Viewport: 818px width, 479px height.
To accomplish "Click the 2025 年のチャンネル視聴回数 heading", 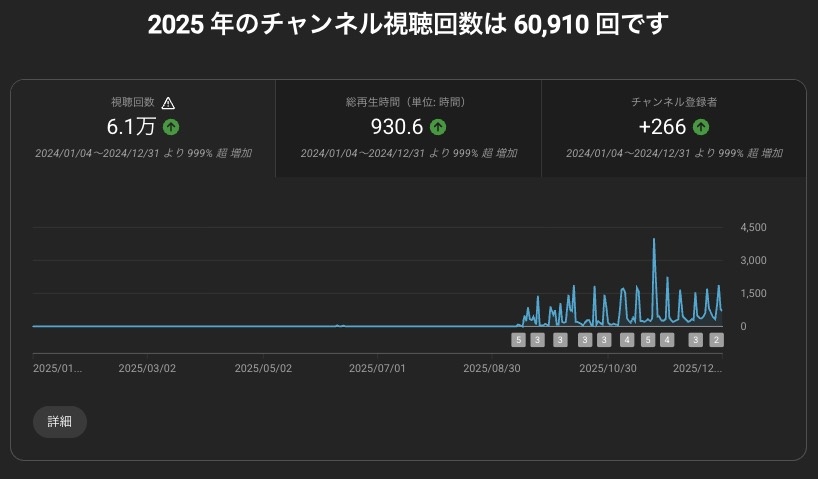I will [x=408, y=24].
